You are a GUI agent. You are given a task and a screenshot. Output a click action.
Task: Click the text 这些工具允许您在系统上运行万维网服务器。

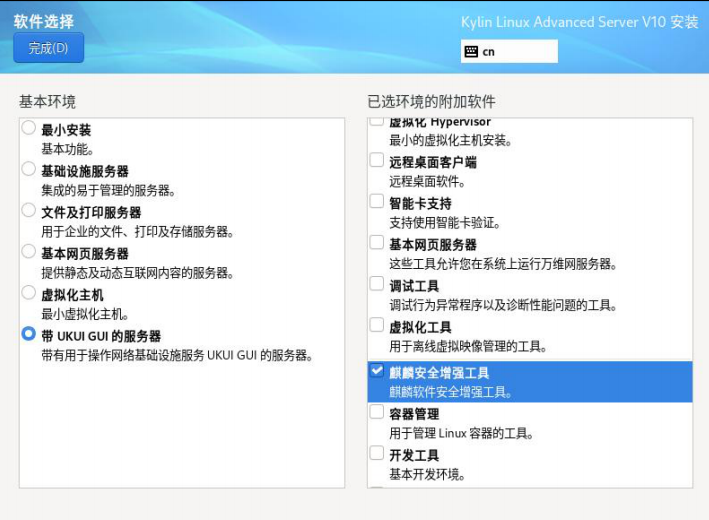click(503, 264)
